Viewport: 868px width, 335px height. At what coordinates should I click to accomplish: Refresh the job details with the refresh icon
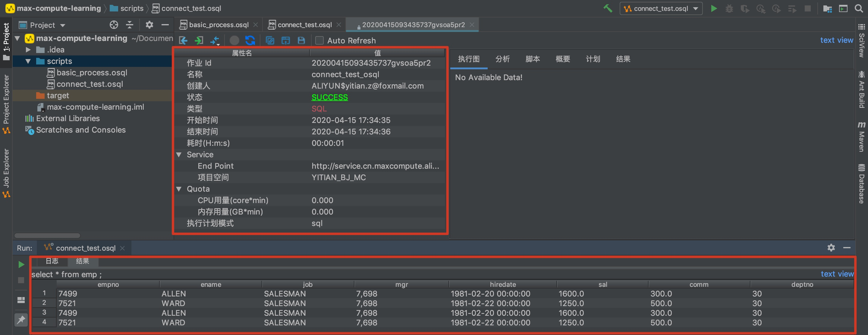coord(250,40)
